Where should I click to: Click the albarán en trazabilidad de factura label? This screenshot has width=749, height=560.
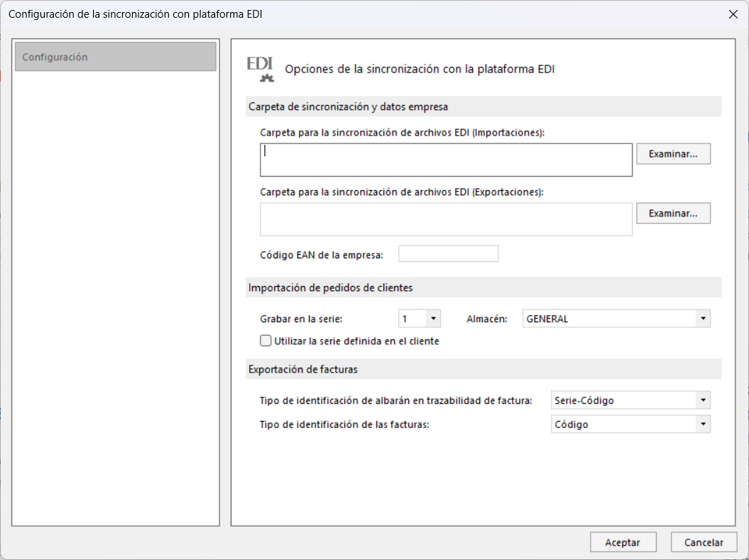pyautogui.click(x=396, y=400)
